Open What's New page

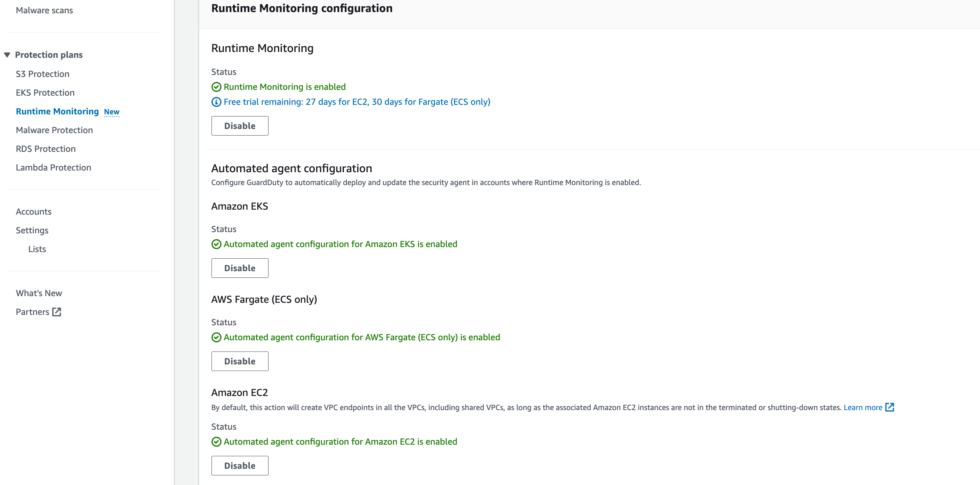39,293
